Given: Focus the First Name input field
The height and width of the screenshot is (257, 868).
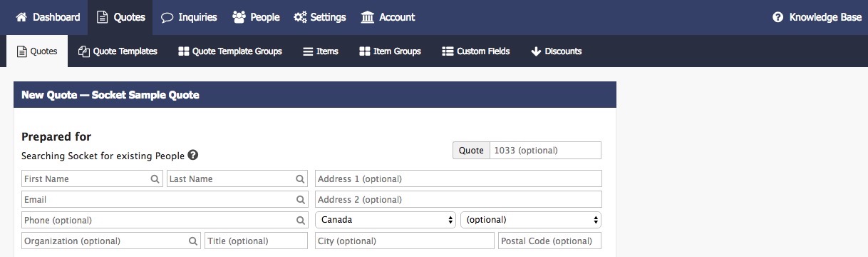Looking at the screenshot, I should tap(93, 178).
